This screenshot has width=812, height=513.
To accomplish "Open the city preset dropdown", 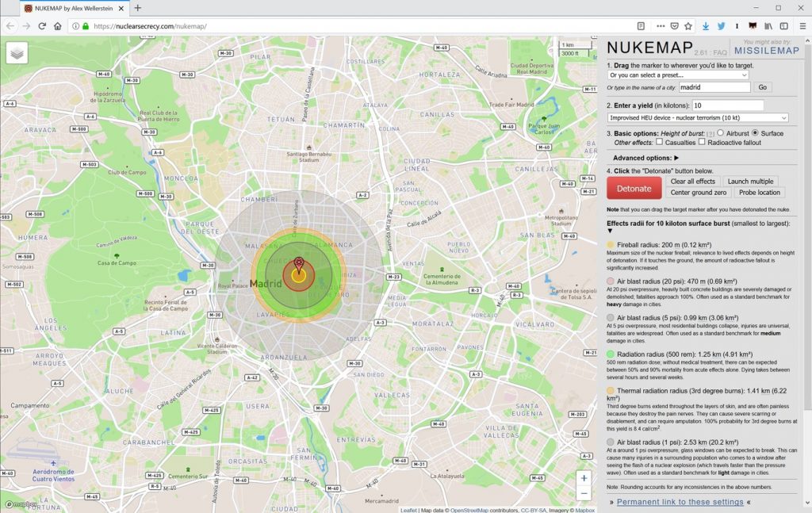I will [678, 75].
